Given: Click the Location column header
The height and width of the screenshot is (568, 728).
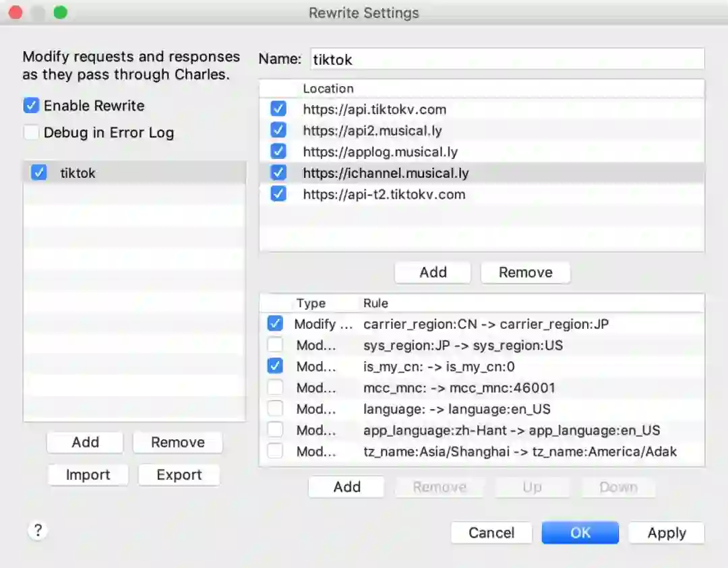Looking at the screenshot, I should pos(328,88).
